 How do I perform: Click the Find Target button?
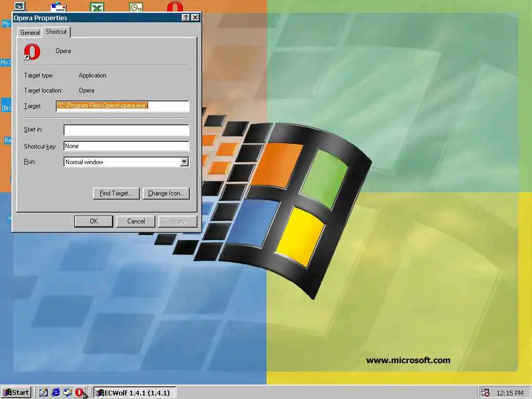point(116,193)
